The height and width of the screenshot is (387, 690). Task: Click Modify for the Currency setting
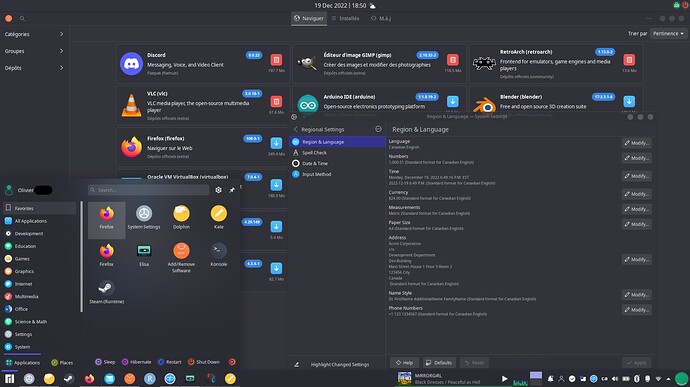pos(636,194)
